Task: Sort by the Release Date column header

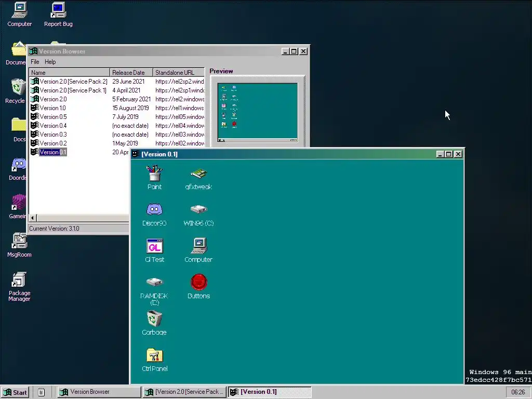Action: (x=131, y=72)
